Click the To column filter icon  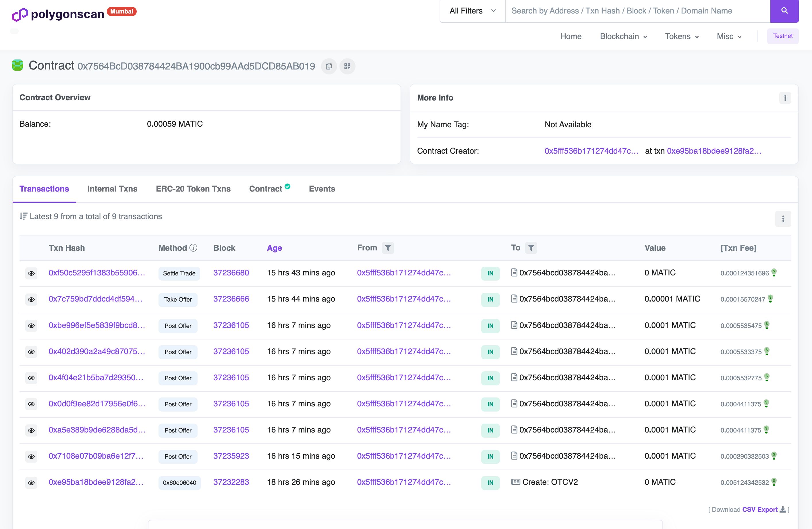point(531,248)
